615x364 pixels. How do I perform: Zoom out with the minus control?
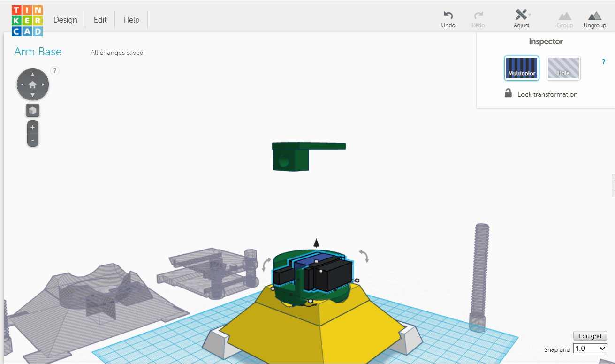[x=32, y=140]
